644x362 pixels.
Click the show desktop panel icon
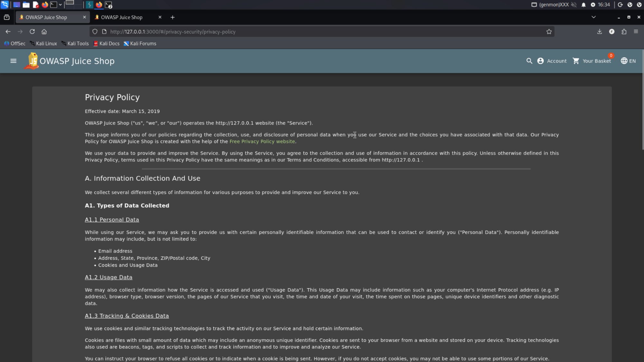click(x=17, y=5)
